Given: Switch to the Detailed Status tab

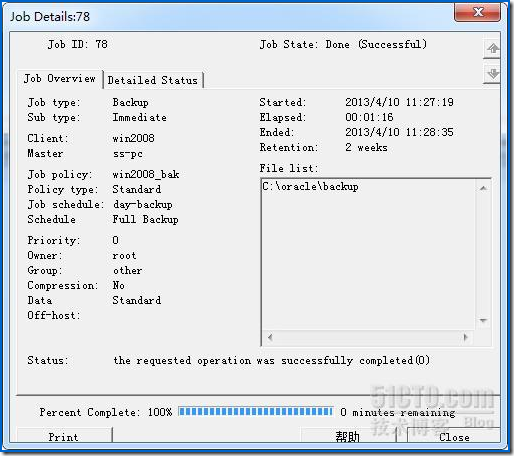Looking at the screenshot, I should click(x=153, y=80).
